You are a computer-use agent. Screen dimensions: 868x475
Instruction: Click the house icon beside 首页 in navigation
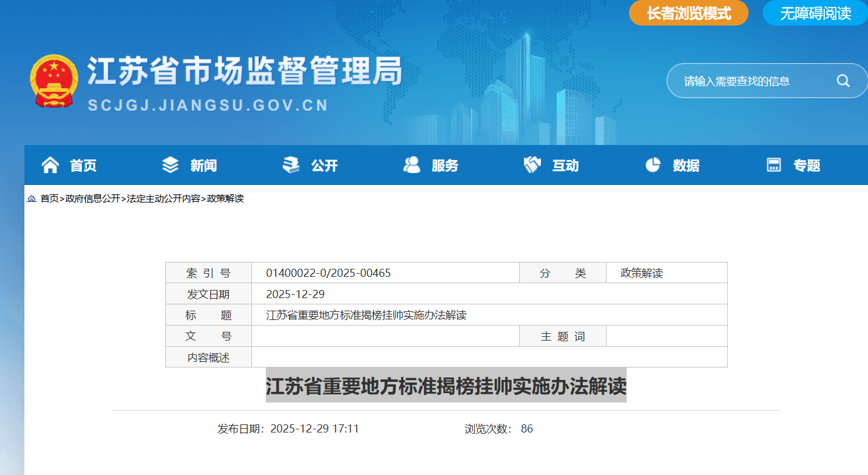(50, 165)
